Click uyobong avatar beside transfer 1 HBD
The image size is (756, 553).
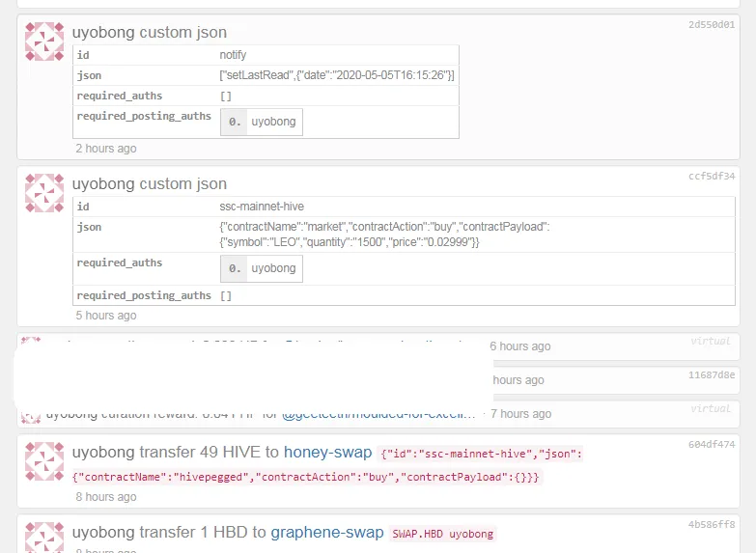pos(44,538)
